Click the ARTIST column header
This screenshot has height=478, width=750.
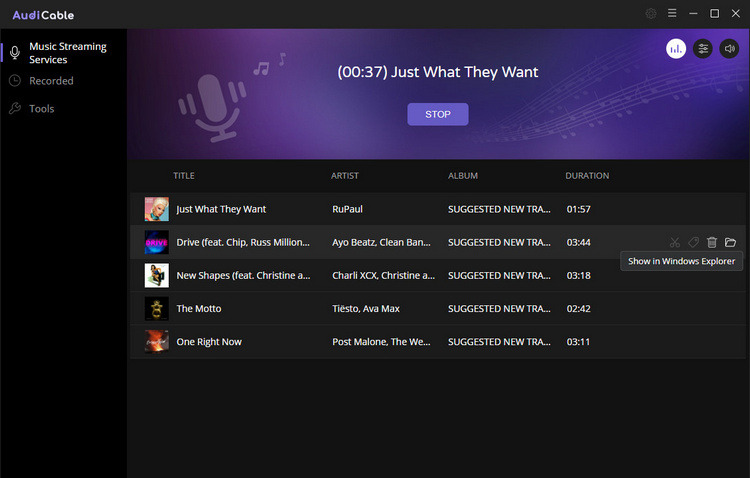point(344,176)
